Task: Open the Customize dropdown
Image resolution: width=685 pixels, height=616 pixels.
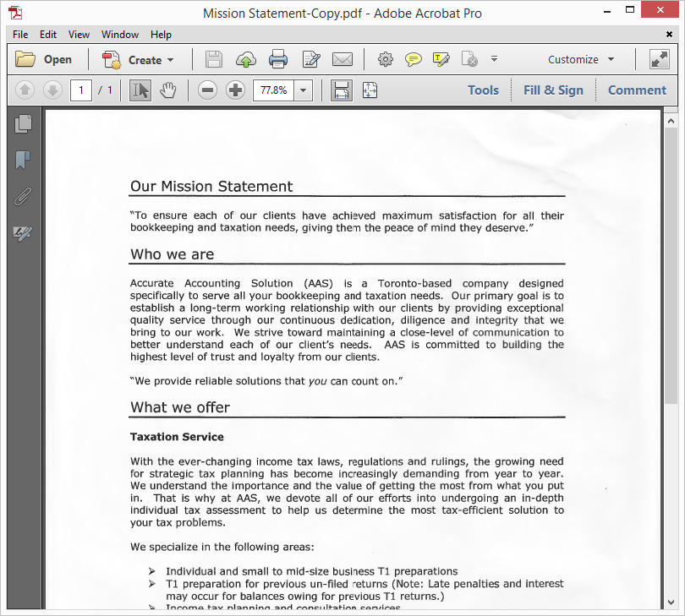Action: tap(580, 59)
